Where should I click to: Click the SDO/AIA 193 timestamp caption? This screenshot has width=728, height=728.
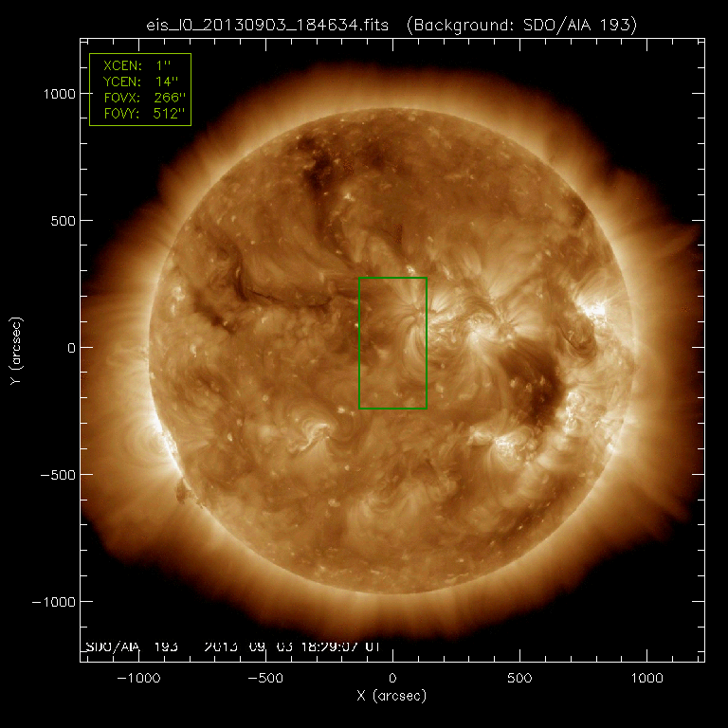(232, 646)
